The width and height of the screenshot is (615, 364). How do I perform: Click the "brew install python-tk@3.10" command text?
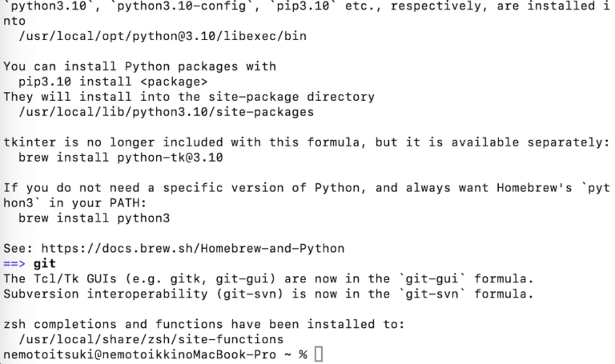120,158
